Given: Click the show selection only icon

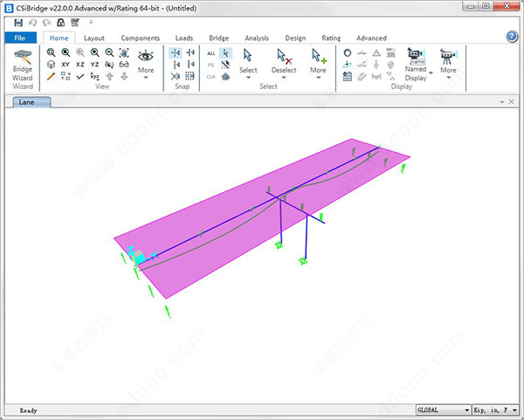Looking at the screenshot, I should pos(65,77).
